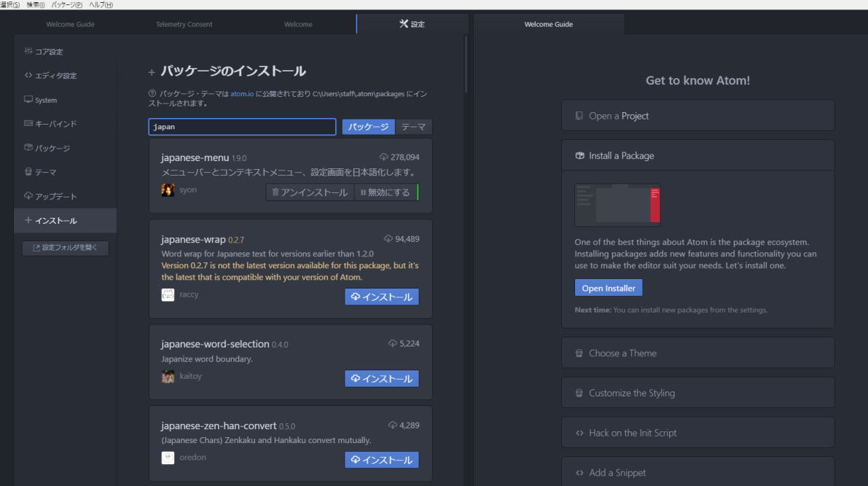The image size is (868, 486).
Task: Open Editor settings (エディタ設定) in sidebar
Action: [66, 75]
